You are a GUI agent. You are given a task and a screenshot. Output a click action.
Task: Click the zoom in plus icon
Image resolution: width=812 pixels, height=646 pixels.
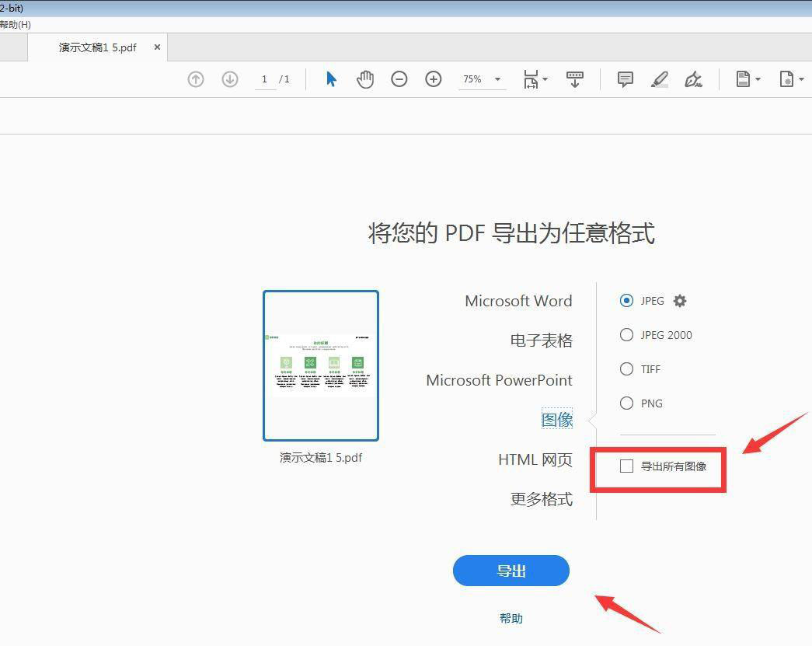434,79
